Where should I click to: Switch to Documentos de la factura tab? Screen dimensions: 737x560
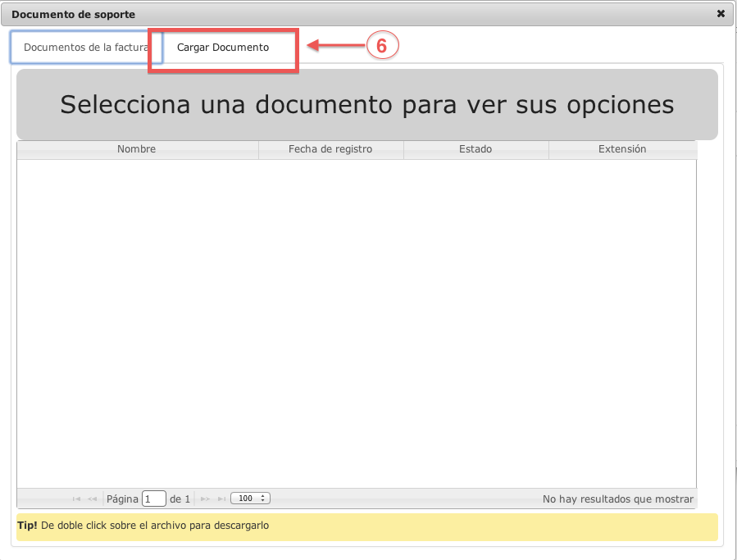pos(86,47)
